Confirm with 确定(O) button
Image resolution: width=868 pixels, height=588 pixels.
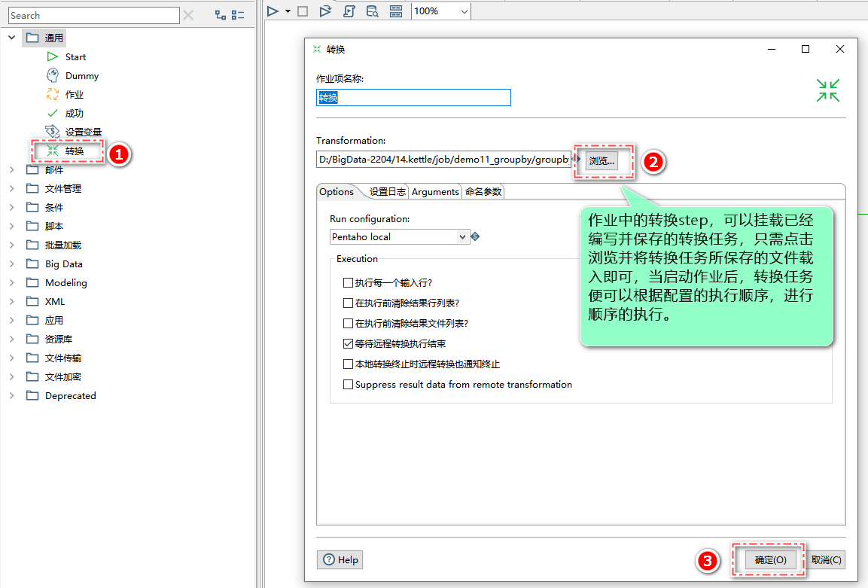point(771,559)
